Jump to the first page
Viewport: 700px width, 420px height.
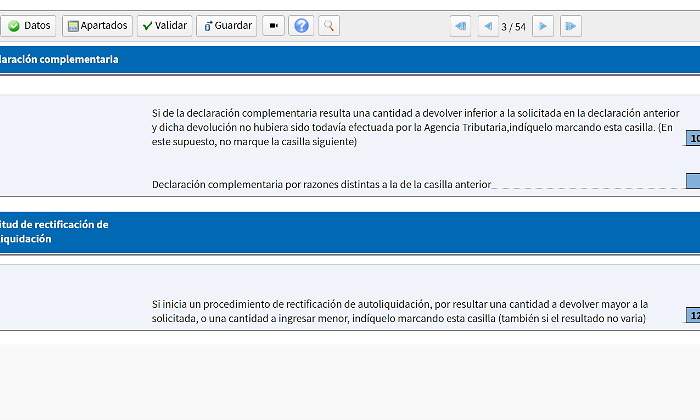point(460,26)
